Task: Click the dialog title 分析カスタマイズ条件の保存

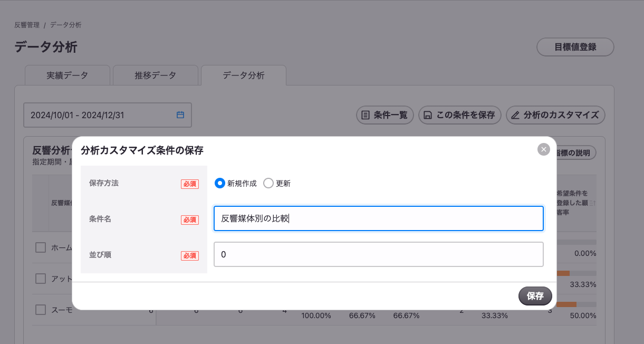Action: pos(142,150)
